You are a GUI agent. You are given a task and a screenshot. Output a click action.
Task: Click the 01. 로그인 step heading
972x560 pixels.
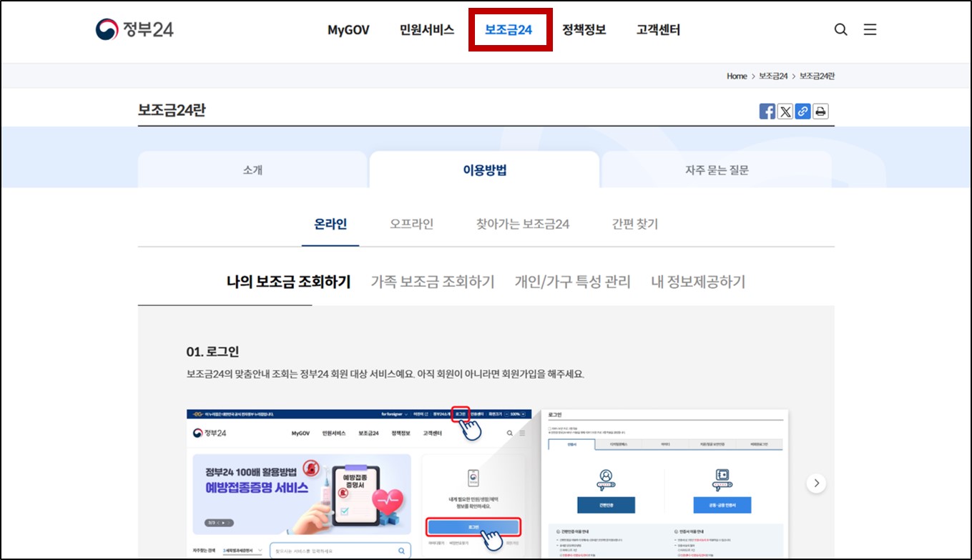[212, 351]
